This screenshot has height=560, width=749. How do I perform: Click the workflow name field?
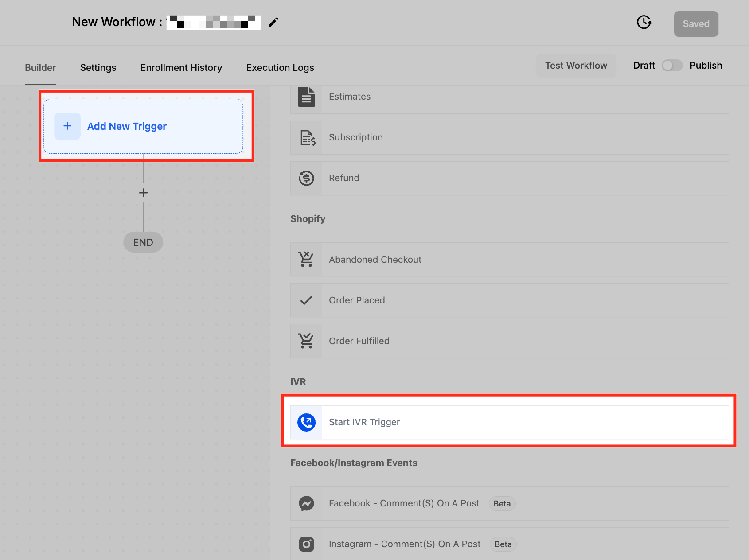click(214, 22)
